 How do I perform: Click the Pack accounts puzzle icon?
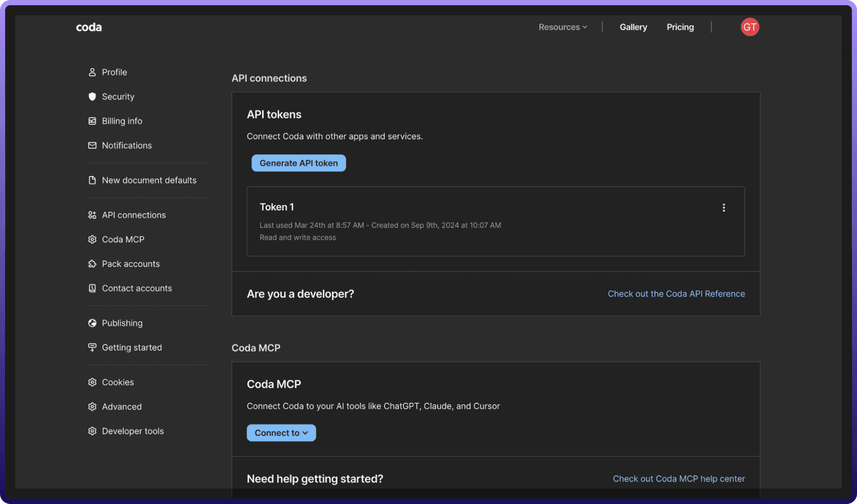point(92,264)
